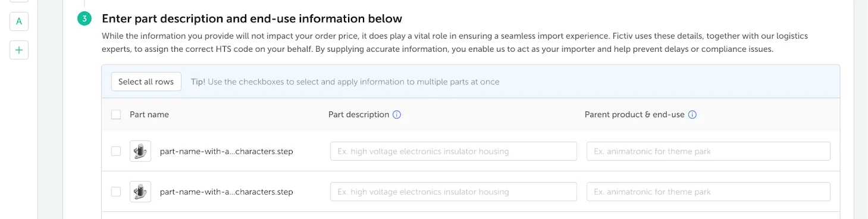Click the Part name column header
The width and height of the screenshot is (868, 219).
pyautogui.click(x=149, y=114)
